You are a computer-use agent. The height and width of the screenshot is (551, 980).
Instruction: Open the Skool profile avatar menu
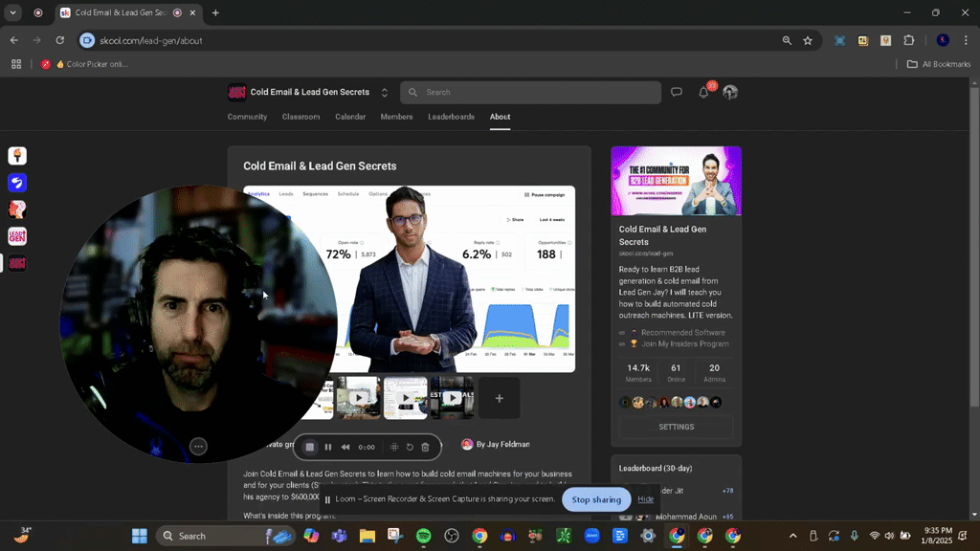730,93
